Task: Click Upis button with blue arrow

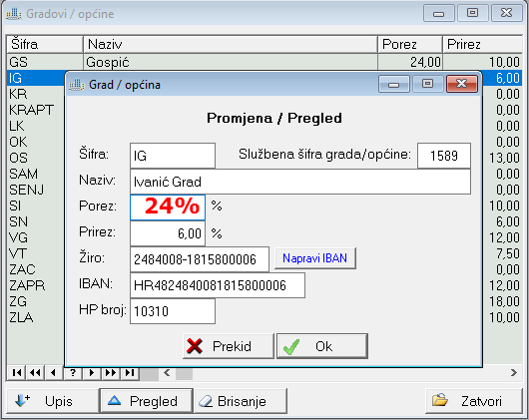Action: pos(52,401)
